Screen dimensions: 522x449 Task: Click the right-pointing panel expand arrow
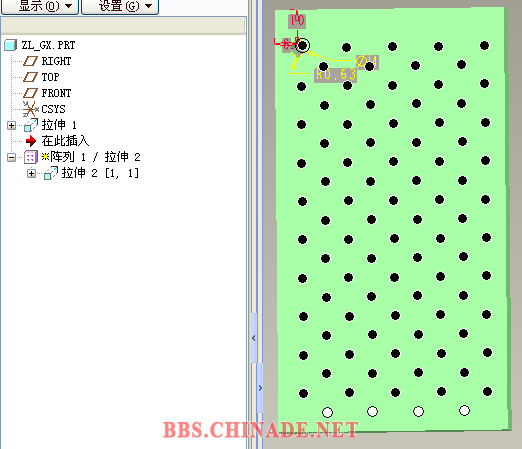tap(260, 388)
